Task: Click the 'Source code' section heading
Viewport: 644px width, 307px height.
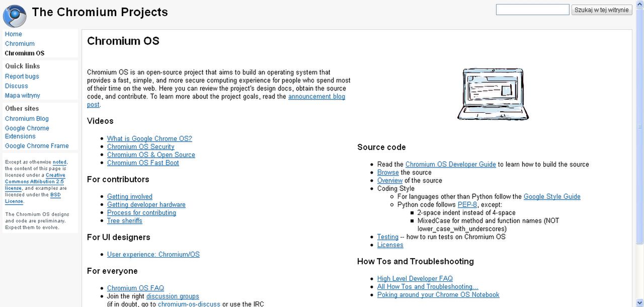Action: (x=381, y=147)
